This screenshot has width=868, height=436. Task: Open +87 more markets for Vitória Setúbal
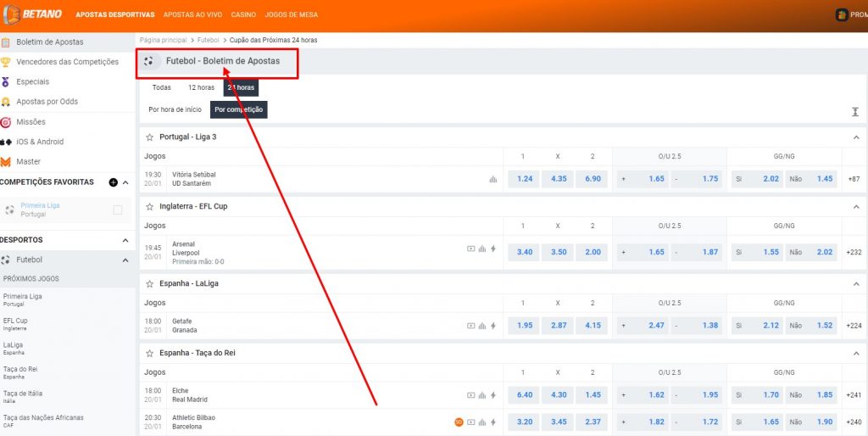point(854,179)
